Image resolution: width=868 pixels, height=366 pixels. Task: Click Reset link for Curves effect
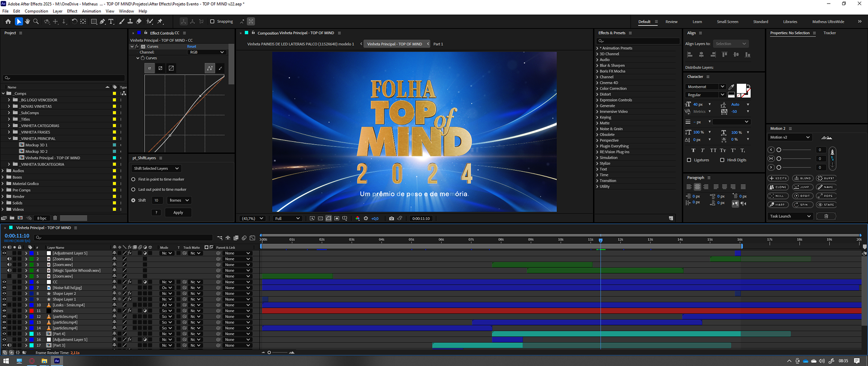point(192,47)
